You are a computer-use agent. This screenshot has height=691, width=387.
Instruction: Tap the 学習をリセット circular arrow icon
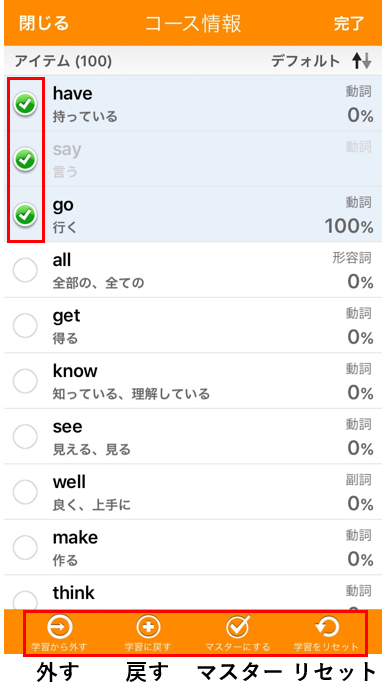[327, 627]
